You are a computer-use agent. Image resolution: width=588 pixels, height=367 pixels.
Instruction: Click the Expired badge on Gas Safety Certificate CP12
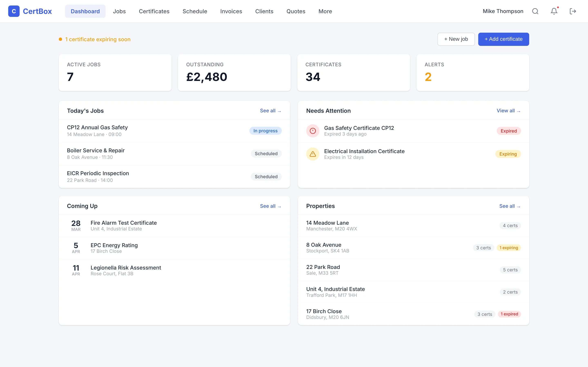point(509,130)
